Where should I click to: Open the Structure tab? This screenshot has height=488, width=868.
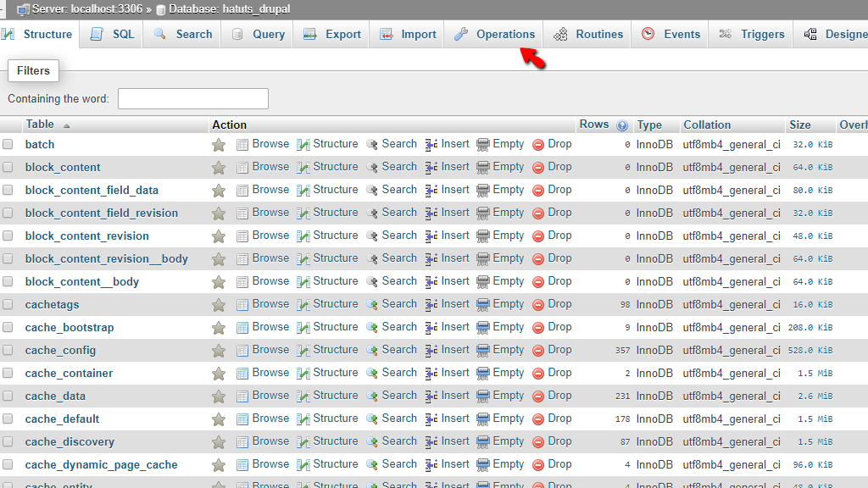pos(39,34)
